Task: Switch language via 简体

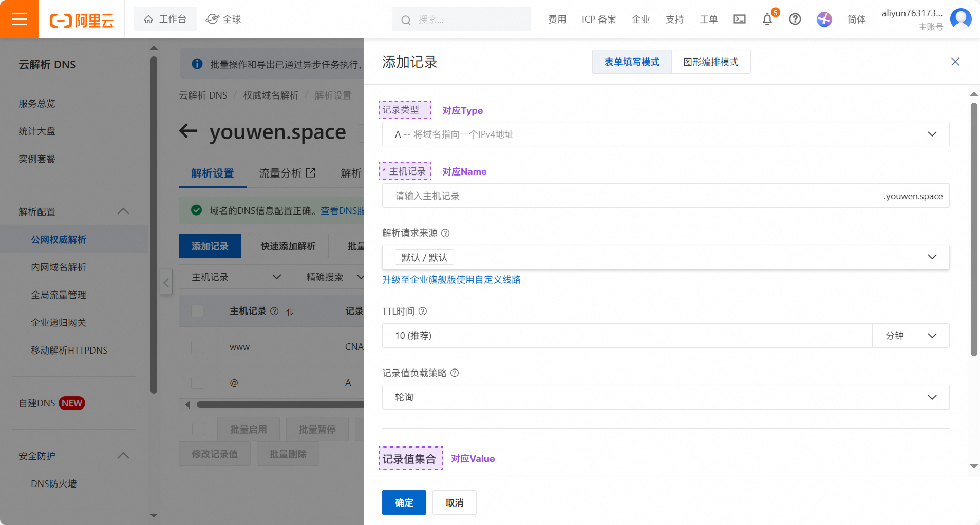Action: pos(857,20)
